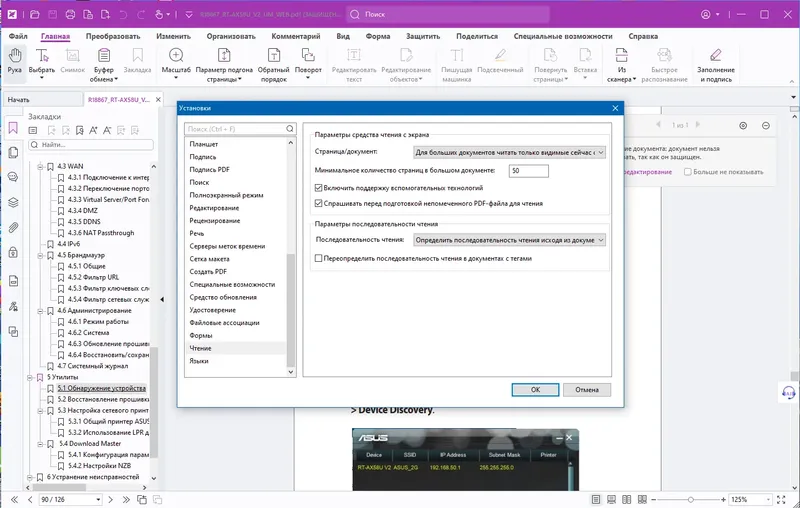
Task: Collapse the 4.5 Брандмауэр bookmark node
Action: point(40,256)
